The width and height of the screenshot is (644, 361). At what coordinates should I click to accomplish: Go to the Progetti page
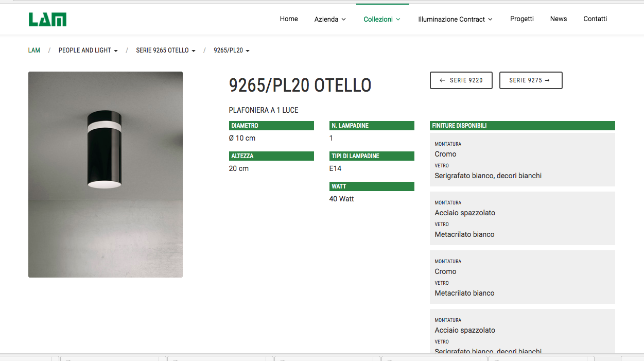pyautogui.click(x=521, y=19)
